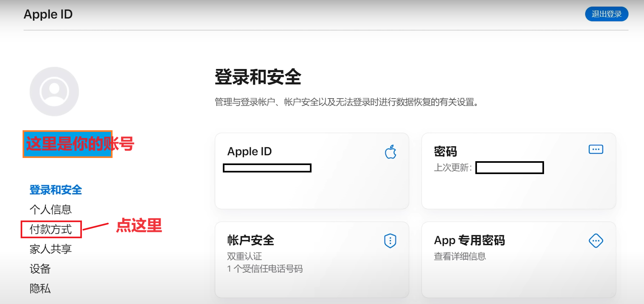The height and width of the screenshot is (304, 644).
Task: Click the password dots icon in 密码 card
Action: coord(596,150)
